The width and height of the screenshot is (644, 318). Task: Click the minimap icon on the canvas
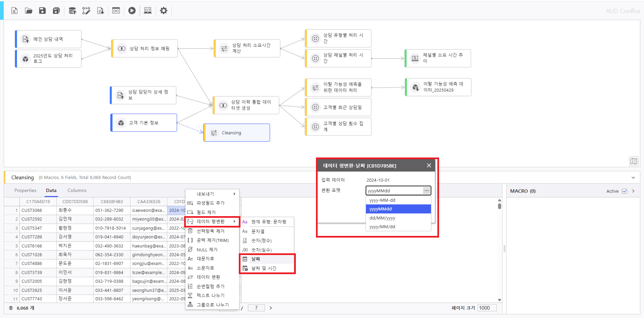point(633,161)
